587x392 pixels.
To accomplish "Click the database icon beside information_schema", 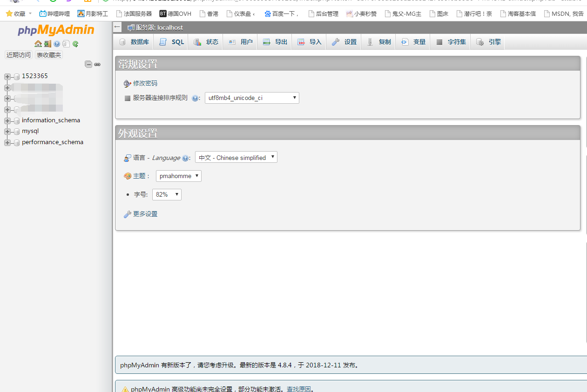I will click(17, 120).
